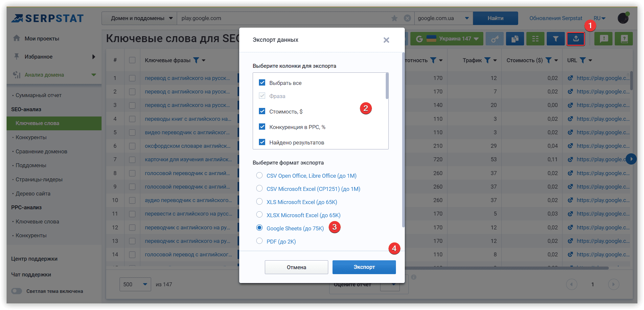Uncheck the Стоимость, $ column checkbox
The height and width of the screenshot is (310, 644).
[x=262, y=111]
